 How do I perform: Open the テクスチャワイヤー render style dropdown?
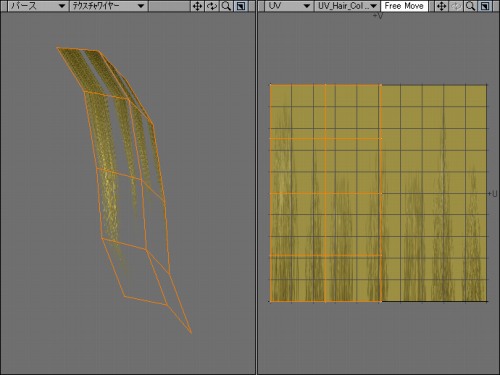(x=108, y=6)
